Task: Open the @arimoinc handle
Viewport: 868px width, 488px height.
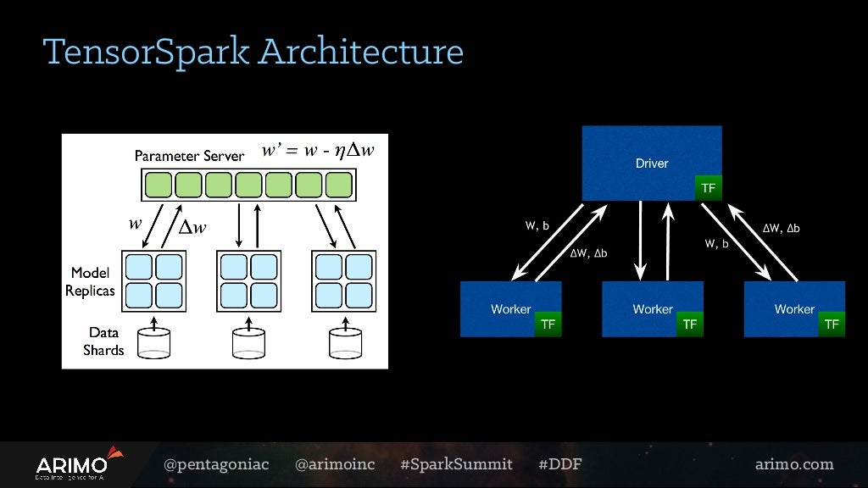Action: click(x=335, y=464)
